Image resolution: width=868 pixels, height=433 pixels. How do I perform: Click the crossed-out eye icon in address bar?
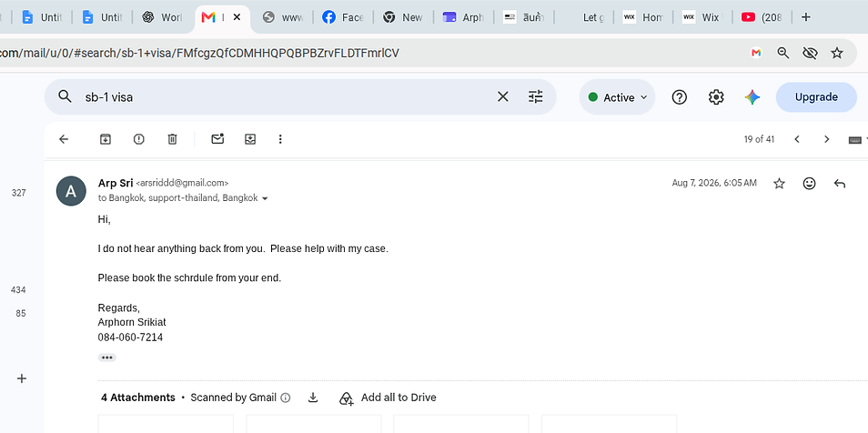tap(810, 53)
